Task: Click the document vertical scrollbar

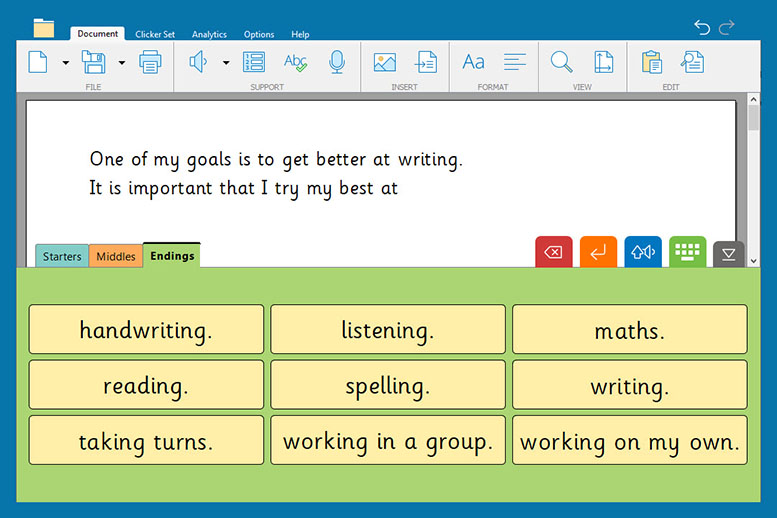Action: [x=753, y=180]
